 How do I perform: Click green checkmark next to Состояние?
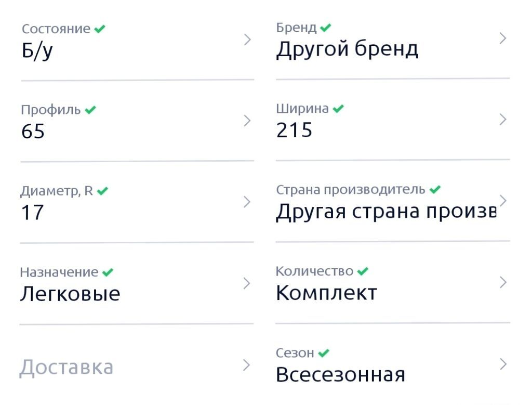[100, 29]
